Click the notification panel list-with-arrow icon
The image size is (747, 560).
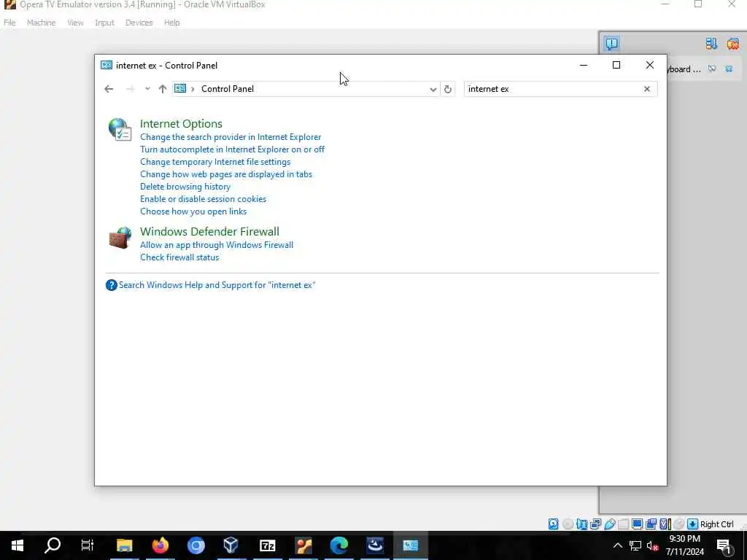711,44
